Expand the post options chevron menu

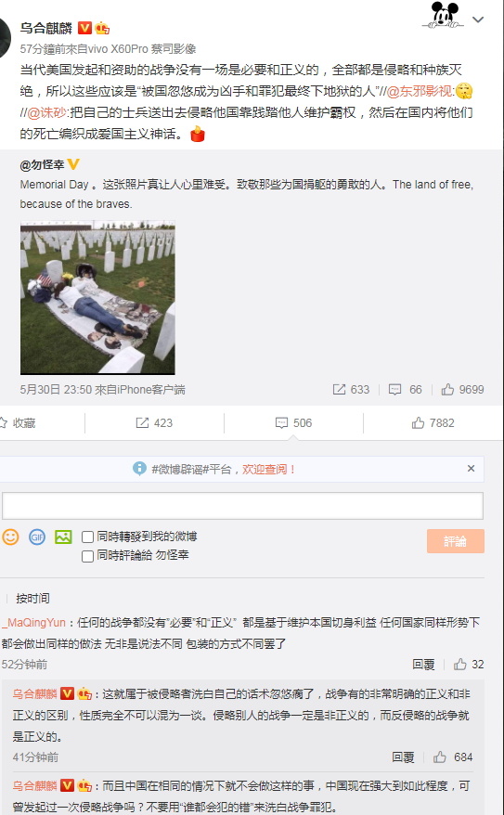(478, 19)
